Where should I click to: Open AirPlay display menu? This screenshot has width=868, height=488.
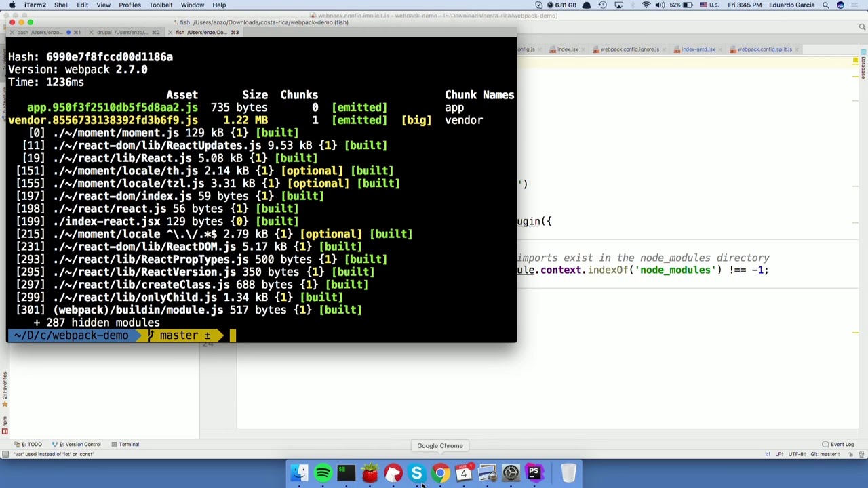pos(618,5)
